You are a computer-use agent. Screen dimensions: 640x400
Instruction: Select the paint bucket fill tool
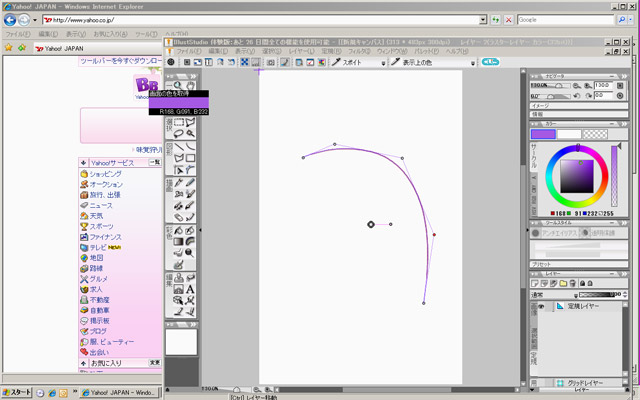pos(179,230)
